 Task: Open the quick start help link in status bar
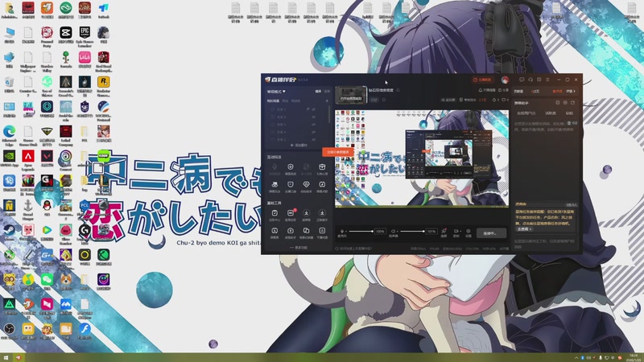[354, 249]
